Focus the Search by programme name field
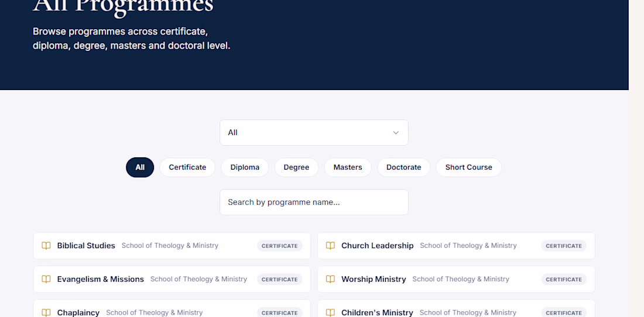Viewport: 644px width, 317px height. coord(314,202)
